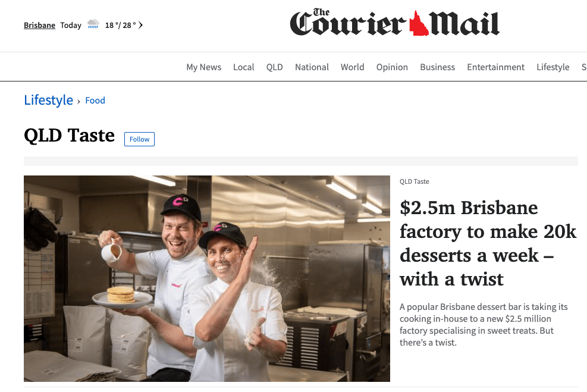
Task: Open the $2.5m Brisbane factory headline
Action: pos(488,243)
